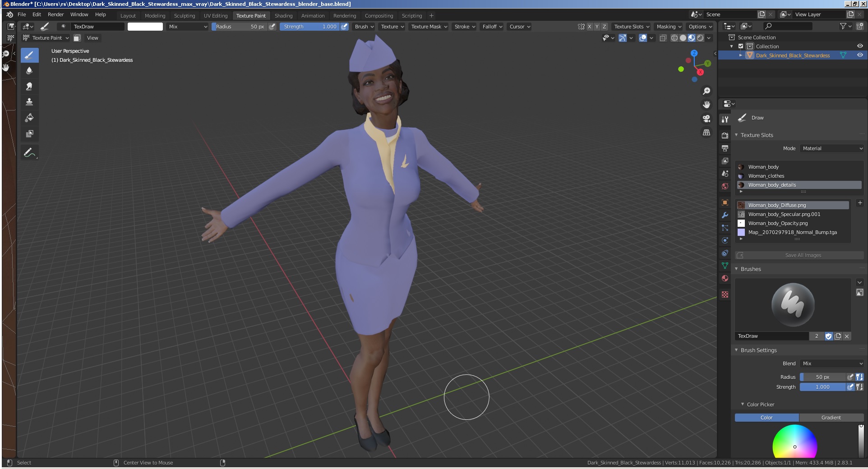Viewport: 868px width, 469px height.
Task: Open Modifiers properties tab
Action: [x=725, y=215]
